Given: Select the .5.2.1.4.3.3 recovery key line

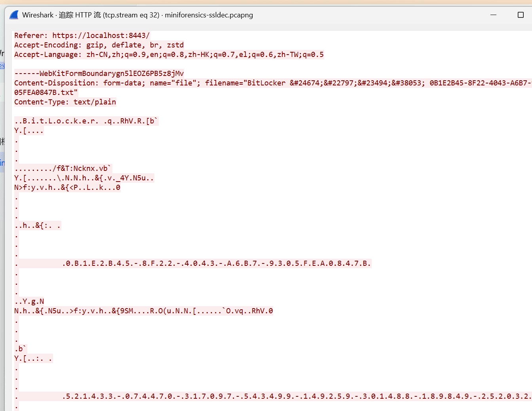Looking at the screenshot, I should point(273,396).
